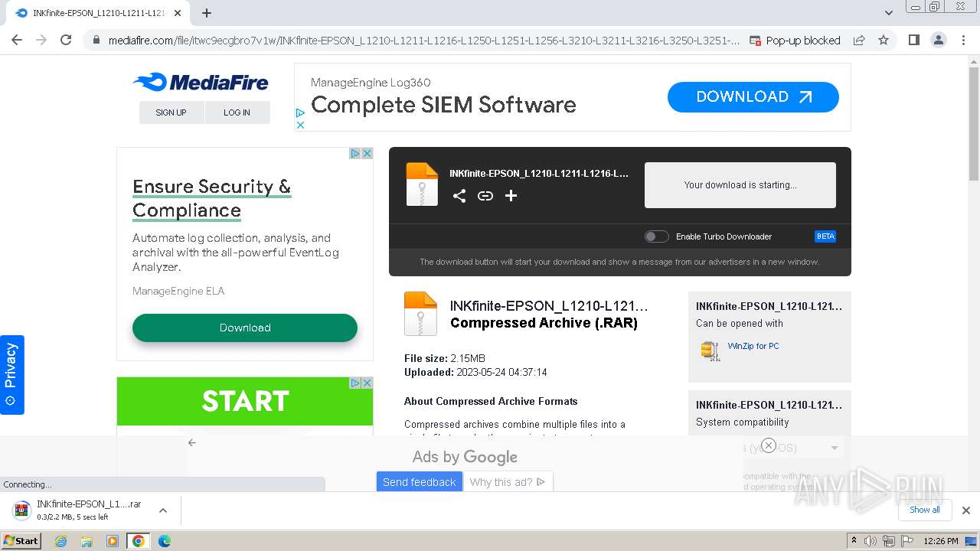Image resolution: width=980 pixels, height=551 pixels.
Task: Open Chrome three-dot menu
Action: (x=962, y=41)
